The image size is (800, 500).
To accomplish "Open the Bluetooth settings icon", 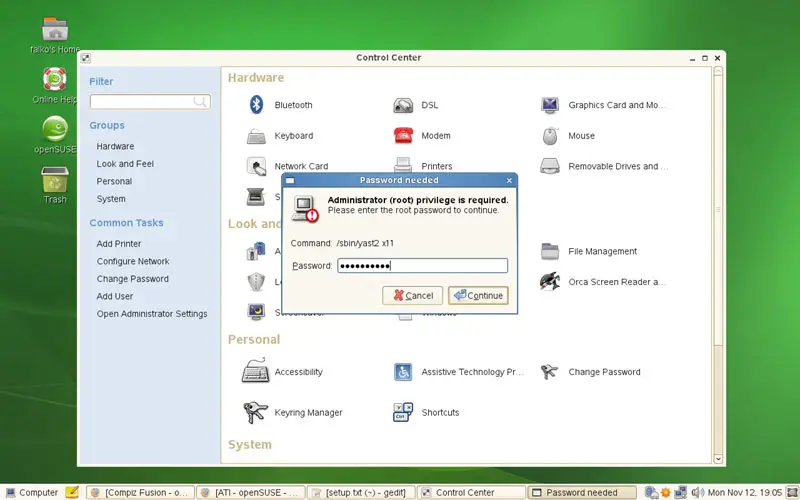I will click(x=256, y=105).
